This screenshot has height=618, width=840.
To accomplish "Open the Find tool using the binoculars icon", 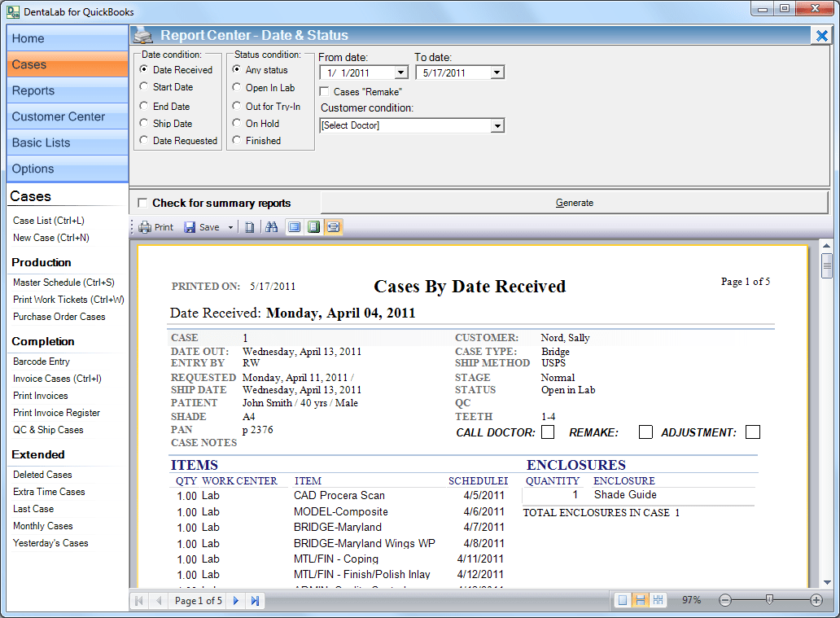I will point(273,227).
